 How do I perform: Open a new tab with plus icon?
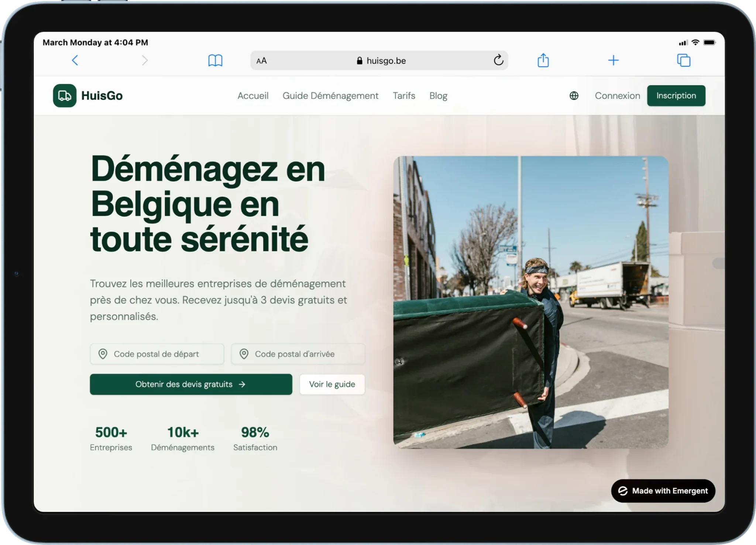click(613, 60)
